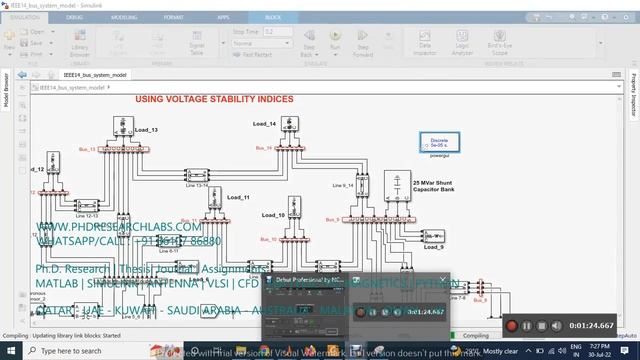Expand the New model dropdown arrow

(x=9, y=54)
